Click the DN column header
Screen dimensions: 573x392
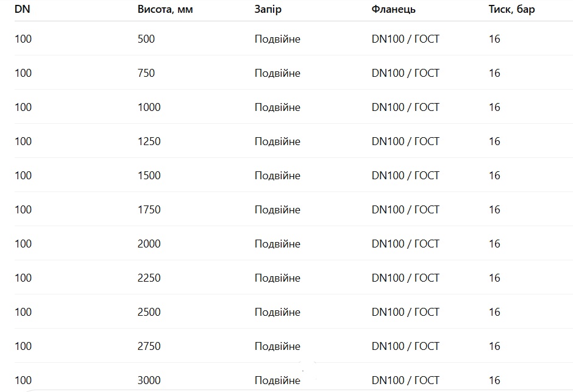point(23,10)
